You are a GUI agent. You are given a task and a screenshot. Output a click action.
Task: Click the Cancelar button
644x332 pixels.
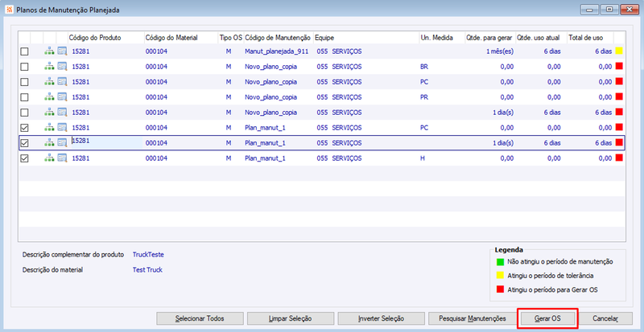click(x=605, y=318)
